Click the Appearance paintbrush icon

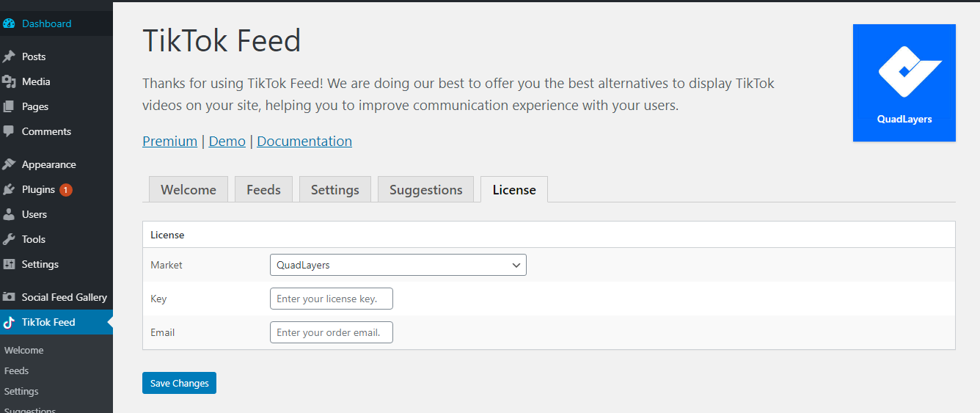click(9, 164)
